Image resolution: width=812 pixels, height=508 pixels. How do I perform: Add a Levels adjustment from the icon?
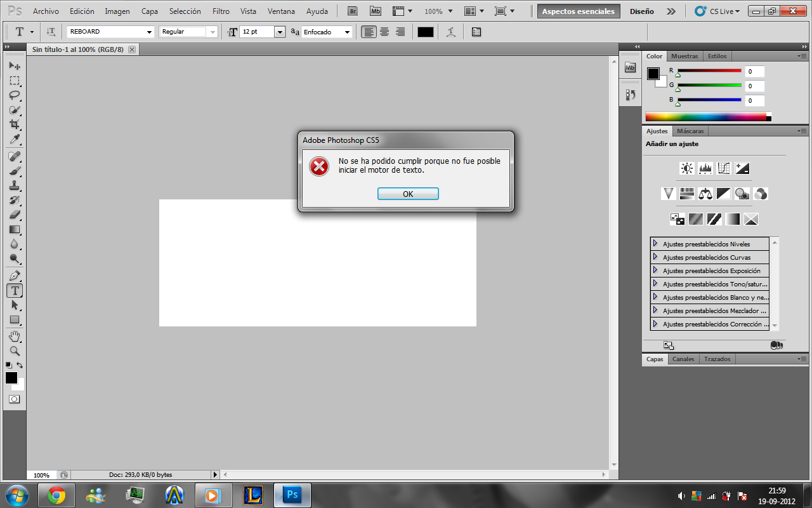click(705, 168)
